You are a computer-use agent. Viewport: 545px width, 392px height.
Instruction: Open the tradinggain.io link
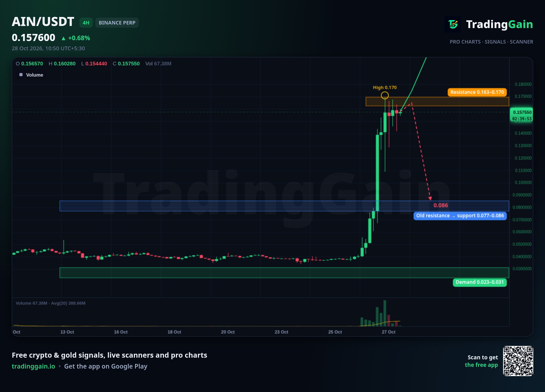click(x=33, y=366)
